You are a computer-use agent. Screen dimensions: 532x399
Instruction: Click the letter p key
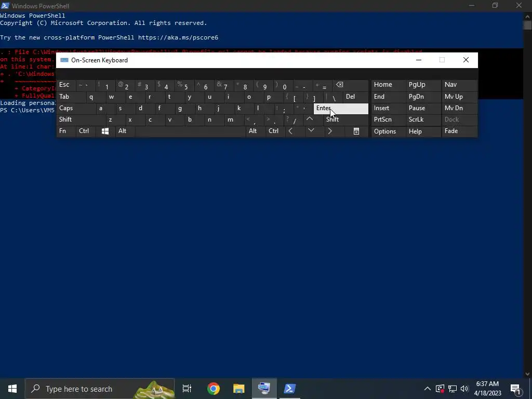coord(273,97)
